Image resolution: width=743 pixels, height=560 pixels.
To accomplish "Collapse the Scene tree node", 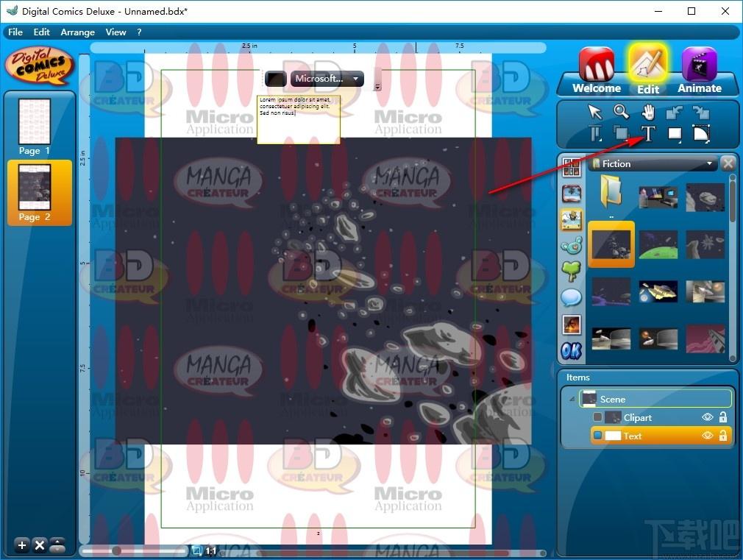I will pos(572,400).
